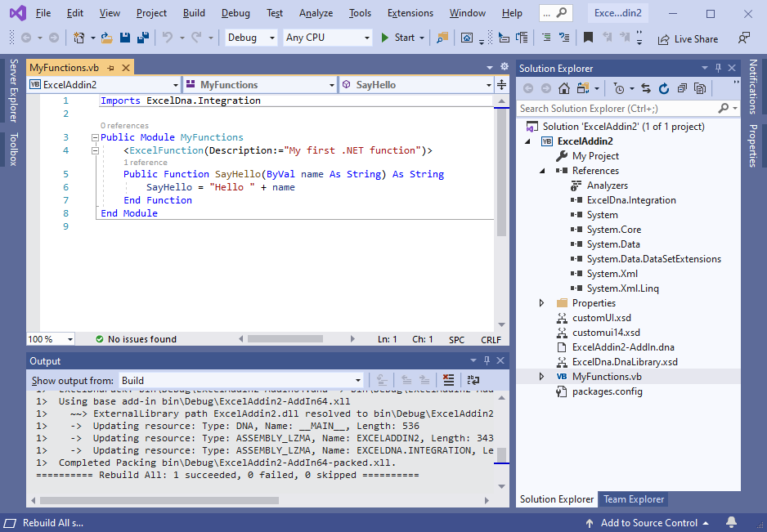Open the ExcelAddin2 project dropdown in editor
767x532 pixels.
click(x=105, y=85)
